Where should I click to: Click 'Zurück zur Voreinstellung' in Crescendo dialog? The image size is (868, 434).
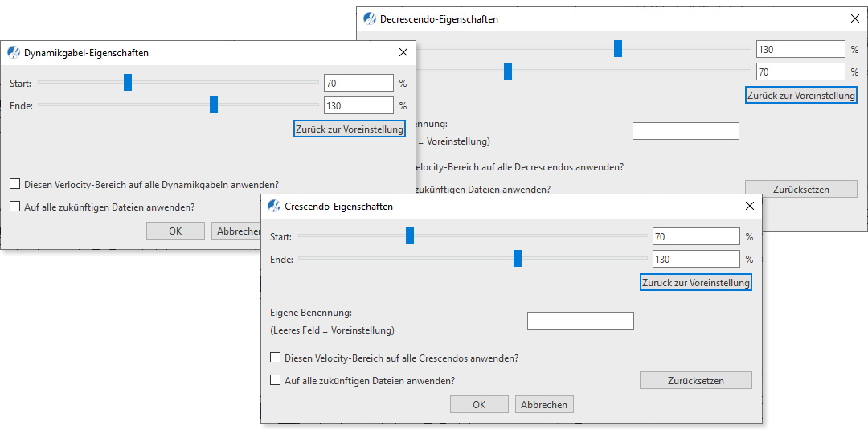[696, 283]
